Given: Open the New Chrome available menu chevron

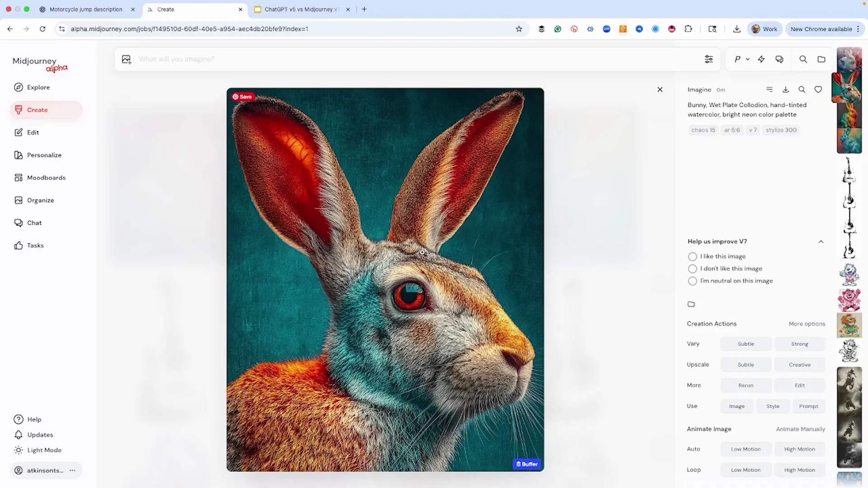Looking at the screenshot, I should 858,28.
